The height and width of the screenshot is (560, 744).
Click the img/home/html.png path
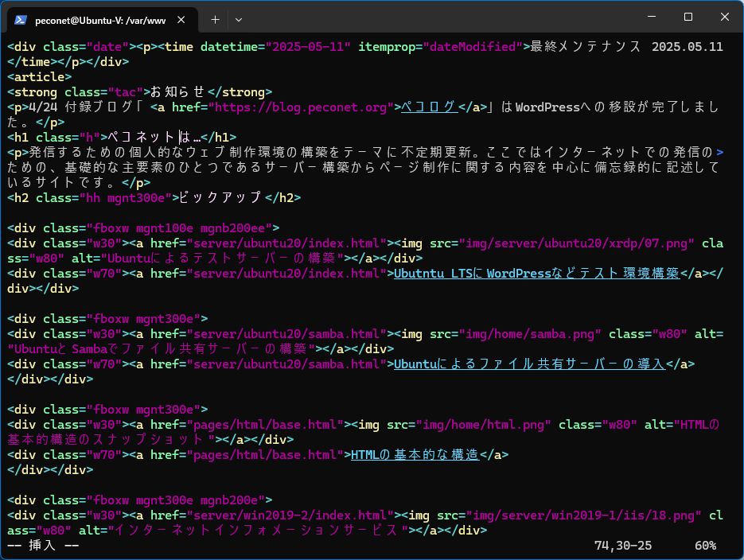(483, 425)
